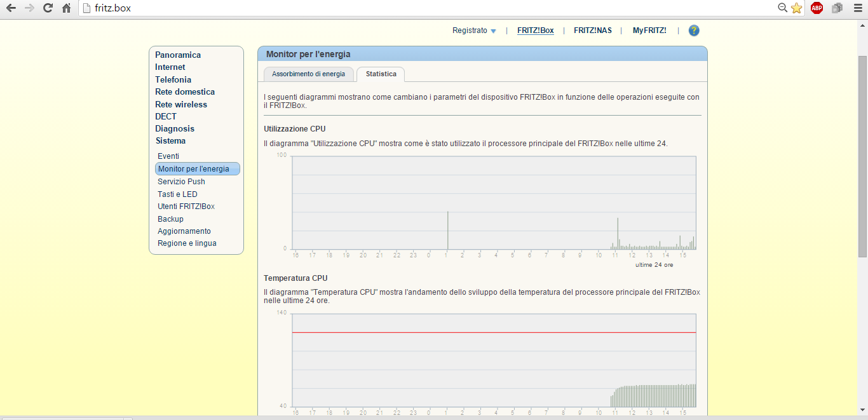Open the Backup submenu item

pyautogui.click(x=170, y=219)
